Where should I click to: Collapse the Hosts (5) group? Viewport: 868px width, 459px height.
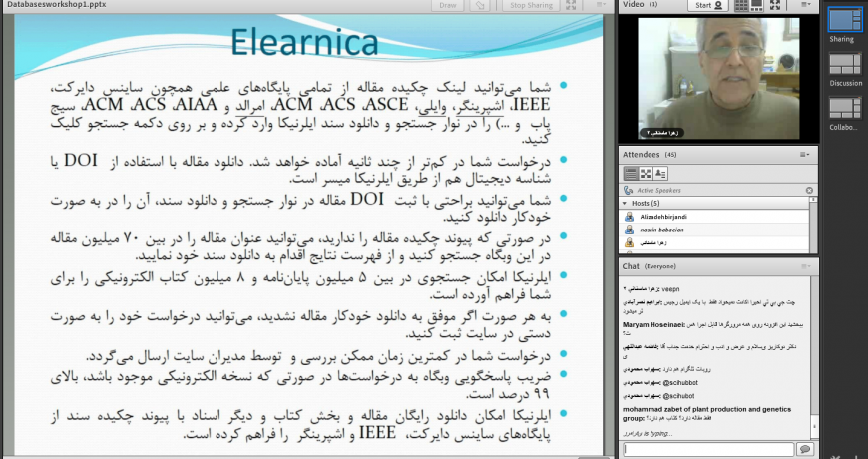(x=625, y=204)
